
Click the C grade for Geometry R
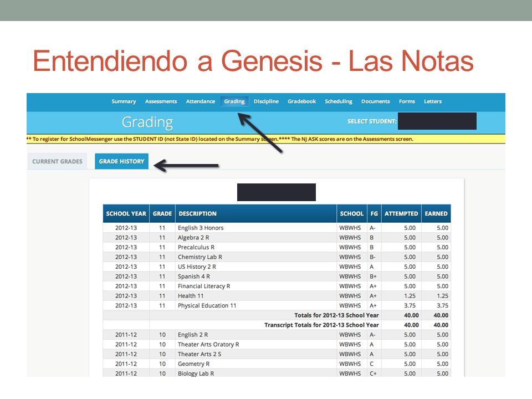coord(371,364)
